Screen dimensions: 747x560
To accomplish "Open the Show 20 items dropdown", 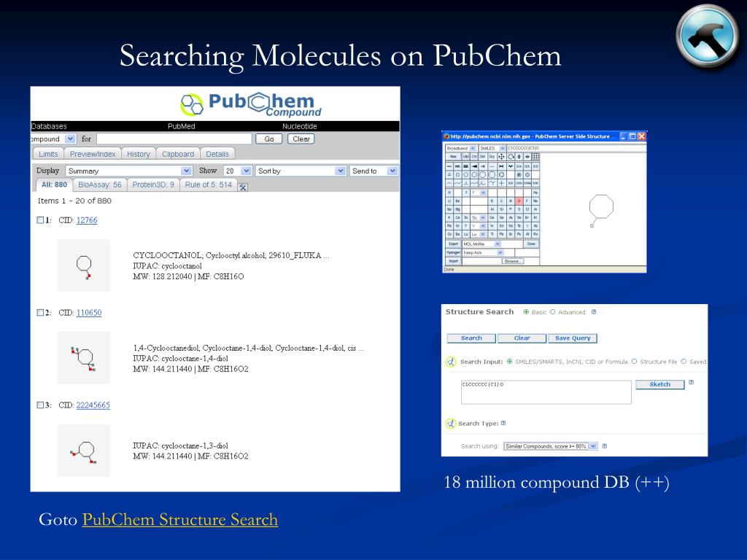I will coord(237,171).
